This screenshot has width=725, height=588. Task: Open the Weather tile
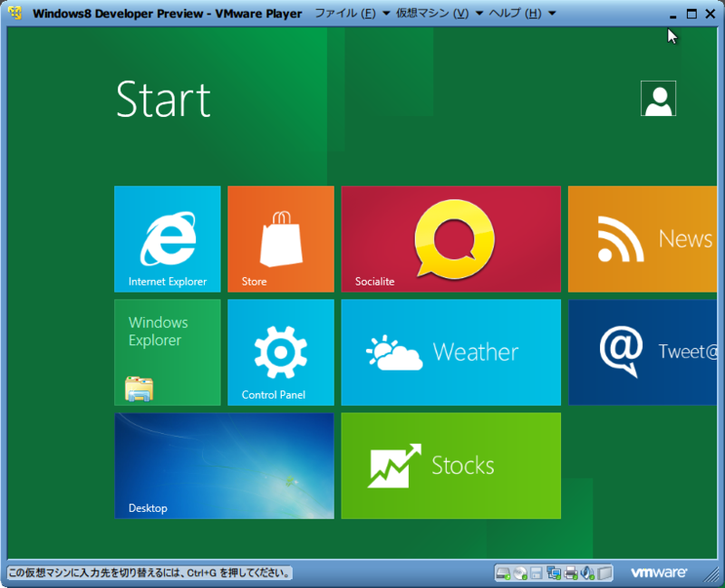pyautogui.click(x=450, y=352)
